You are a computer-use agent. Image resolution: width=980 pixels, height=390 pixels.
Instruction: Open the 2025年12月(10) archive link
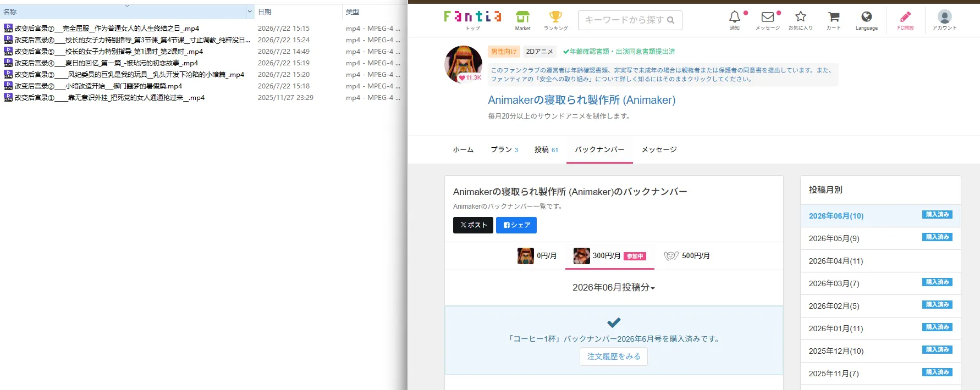[x=836, y=351]
